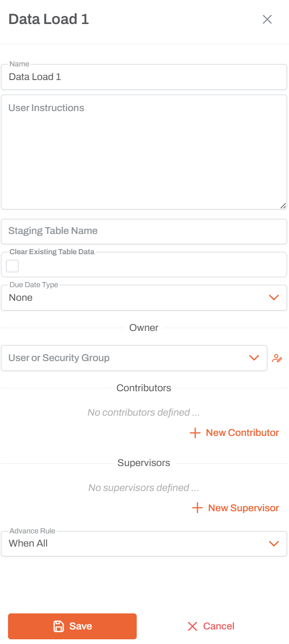This screenshot has width=289, height=644.
Task: Enable Clear Existing Table Data
Action: pyautogui.click(x=12, y=266)
